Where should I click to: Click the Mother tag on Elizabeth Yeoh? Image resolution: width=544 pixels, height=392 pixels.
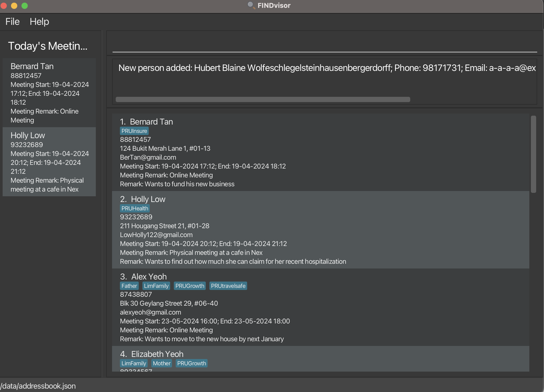[162, 363]
